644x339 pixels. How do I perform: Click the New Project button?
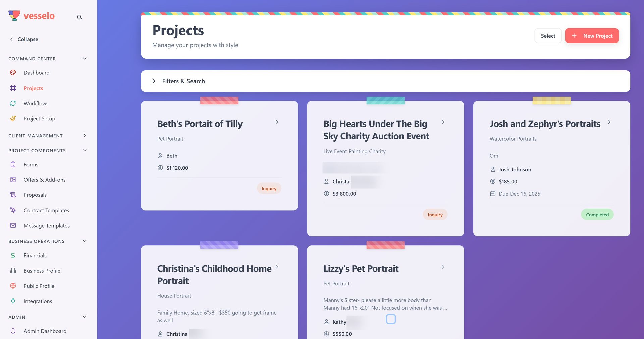592,36
